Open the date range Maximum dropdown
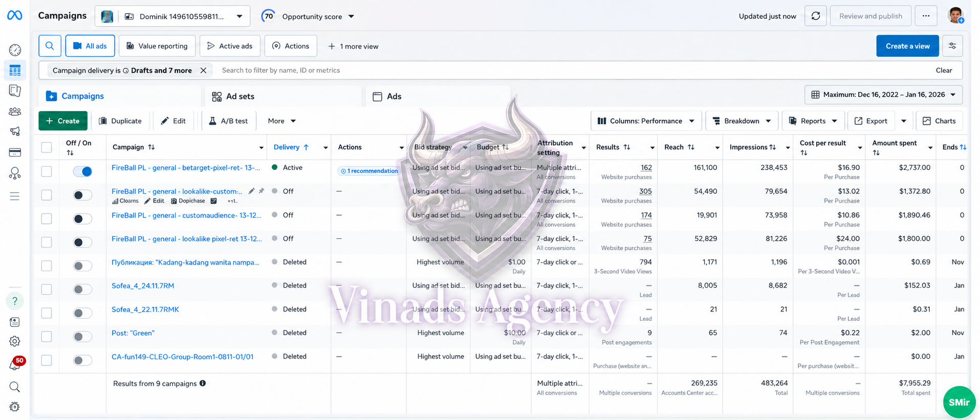 coord(884,95)
